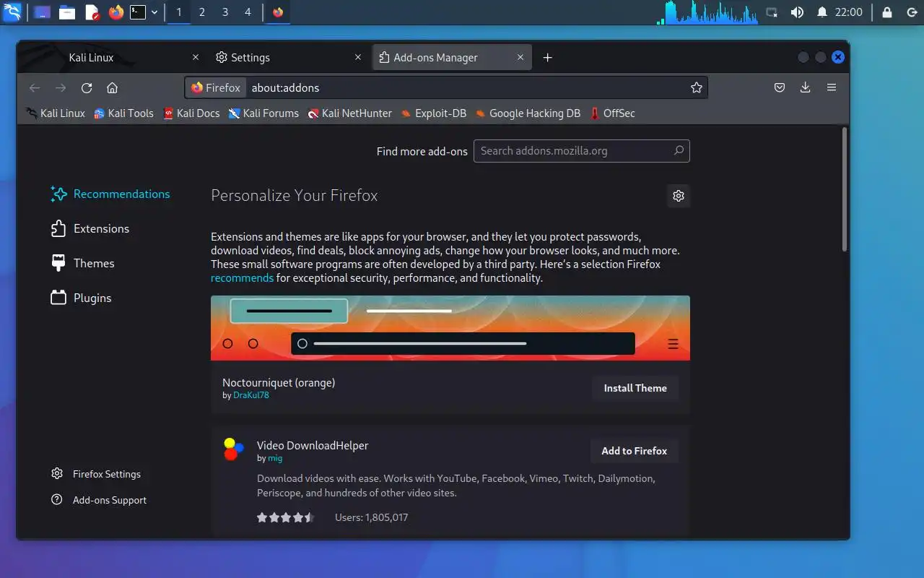The width and height of the screenshot is (924, 578).
Task: Open the Firefox hamburger menu
Action: coord(832,88)
